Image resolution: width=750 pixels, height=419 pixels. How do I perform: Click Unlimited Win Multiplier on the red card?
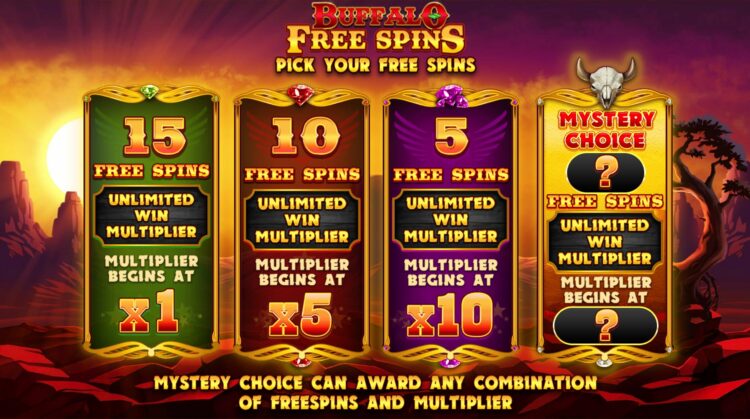tap(302, 220)
